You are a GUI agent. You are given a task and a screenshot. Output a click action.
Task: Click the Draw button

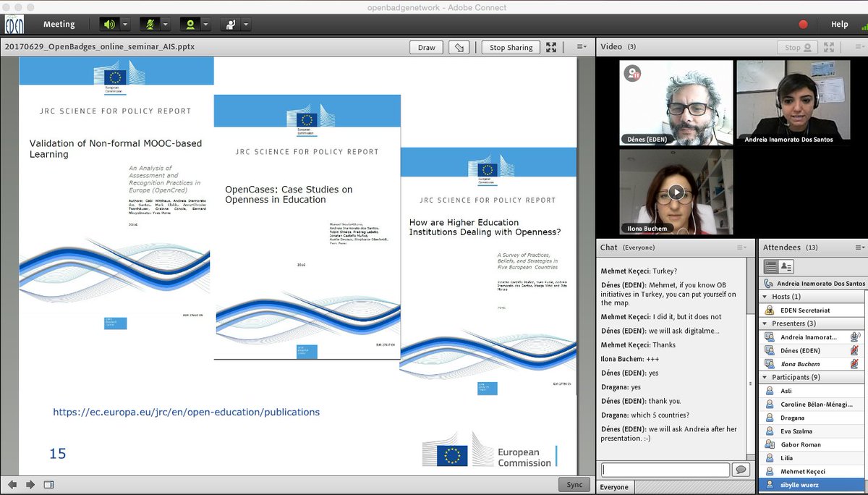tap(427, 47)
